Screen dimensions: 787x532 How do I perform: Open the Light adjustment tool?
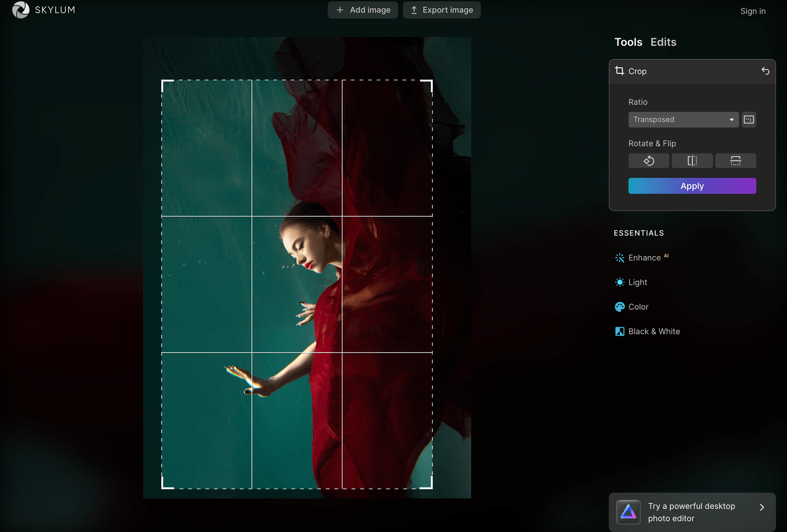[638, 282]
